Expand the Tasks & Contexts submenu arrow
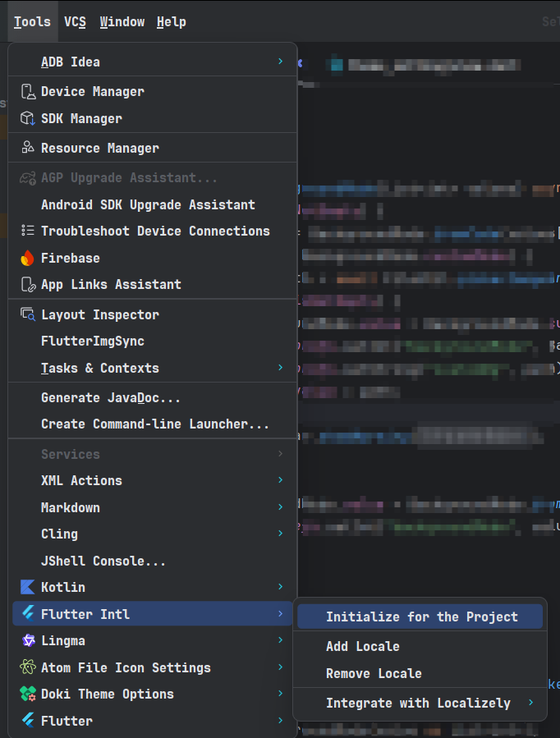 pyautogui.click(x=280, y=368)
